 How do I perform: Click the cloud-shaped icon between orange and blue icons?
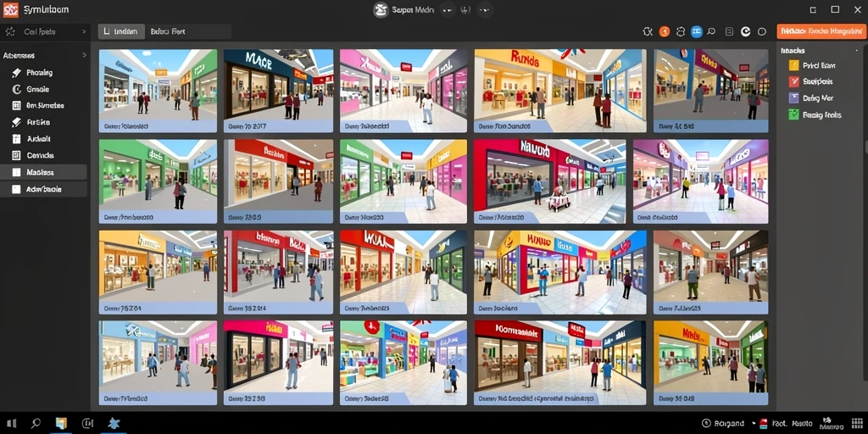click(681, 32)
